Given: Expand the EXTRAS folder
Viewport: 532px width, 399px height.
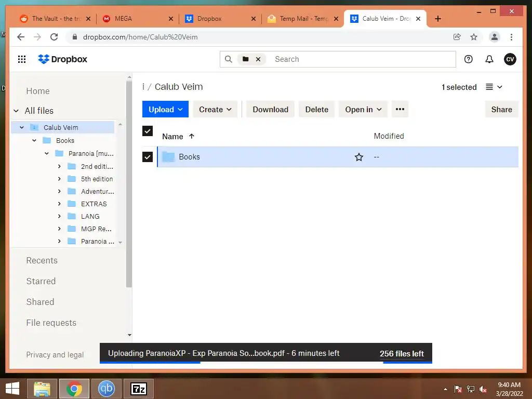Looking at the screenshot, I should tap(59, 204).
